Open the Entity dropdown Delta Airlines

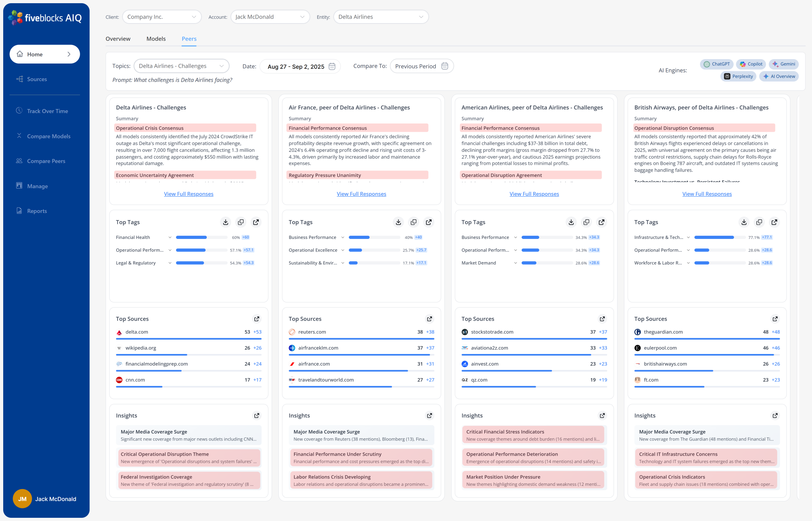[x=381, y=17]
